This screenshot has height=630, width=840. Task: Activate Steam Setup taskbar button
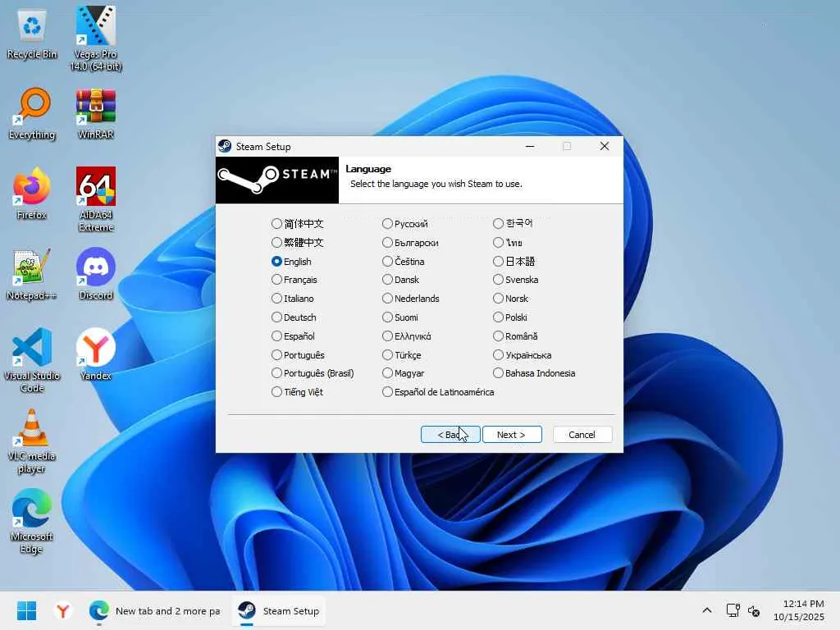(279, 610)
